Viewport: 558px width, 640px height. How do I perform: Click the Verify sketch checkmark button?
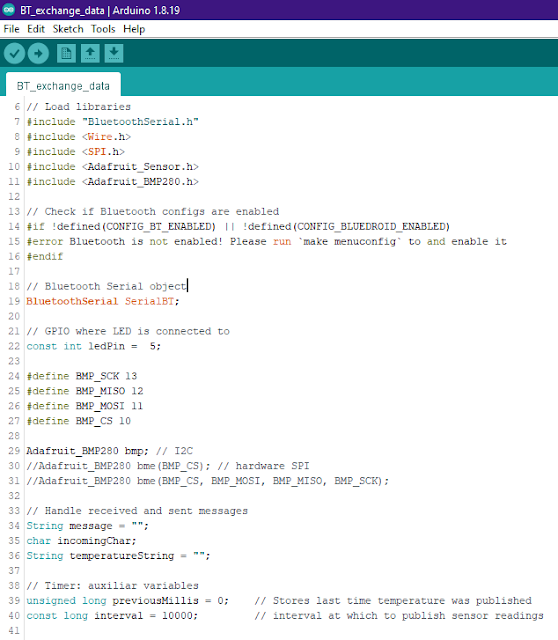point(15,53)
